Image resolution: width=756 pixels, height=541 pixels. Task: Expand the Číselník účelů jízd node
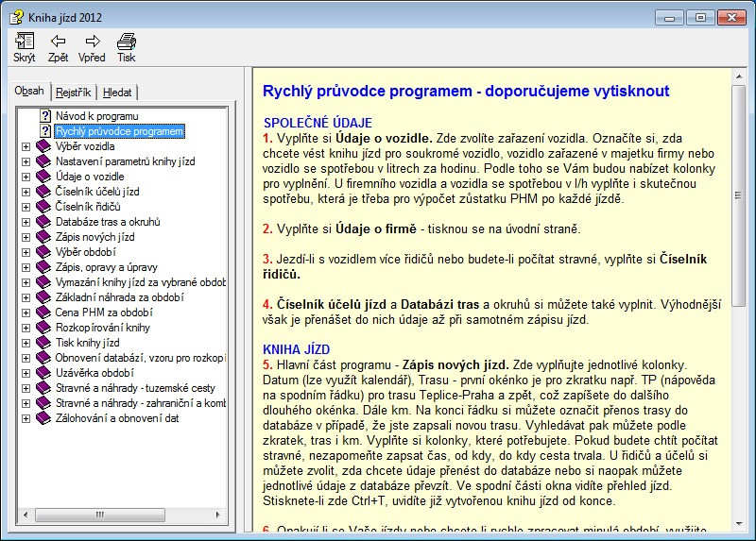(x=26, y=192)
